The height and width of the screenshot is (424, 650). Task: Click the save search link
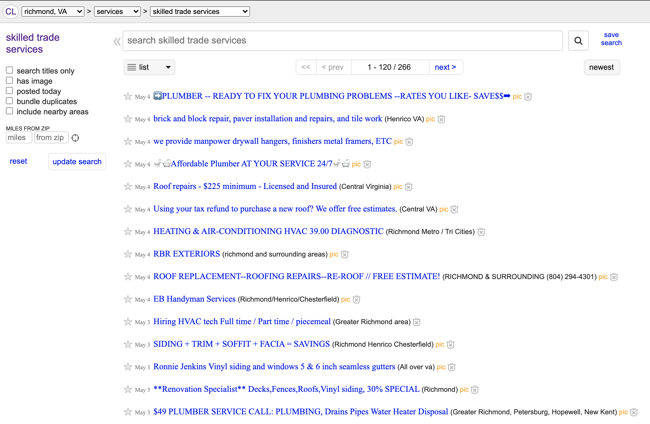pos(611,39)
